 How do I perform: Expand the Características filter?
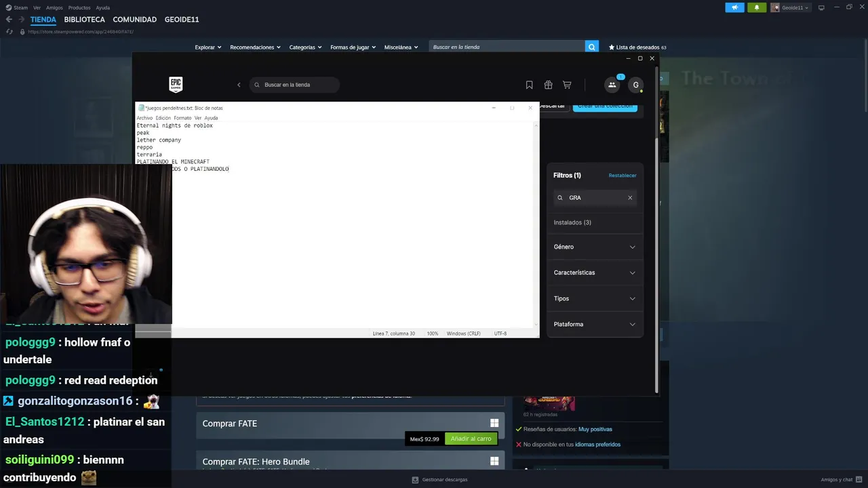594,272
